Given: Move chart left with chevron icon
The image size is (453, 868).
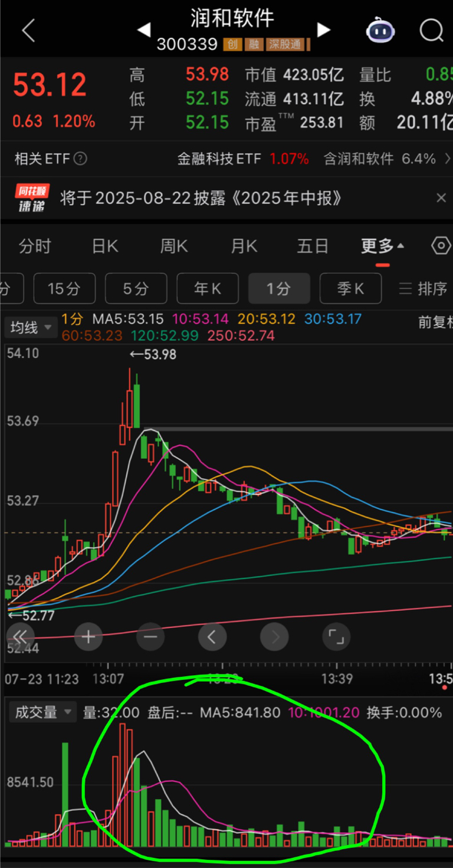Looking at the screenshot, I should [x=212, y=637].
